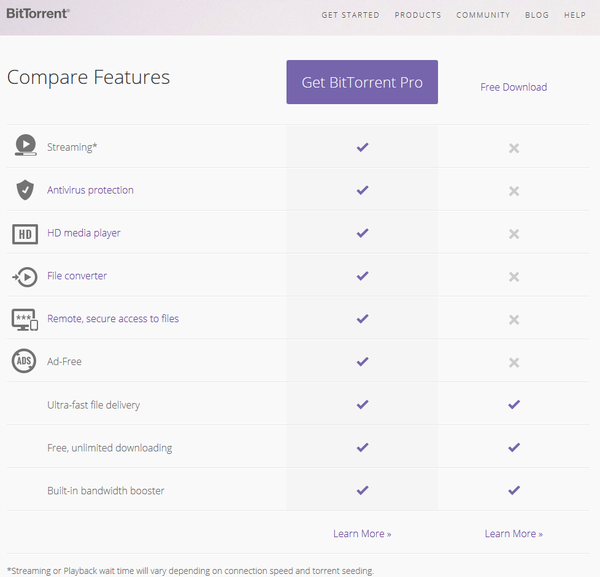Open the Help section
Viewport: 600px width, 577px height.
[x=575, y=15]
